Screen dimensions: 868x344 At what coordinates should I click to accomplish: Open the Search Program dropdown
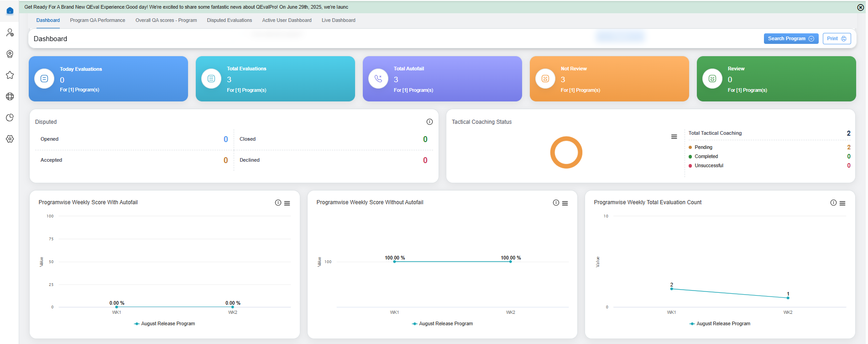pos(790,39)
